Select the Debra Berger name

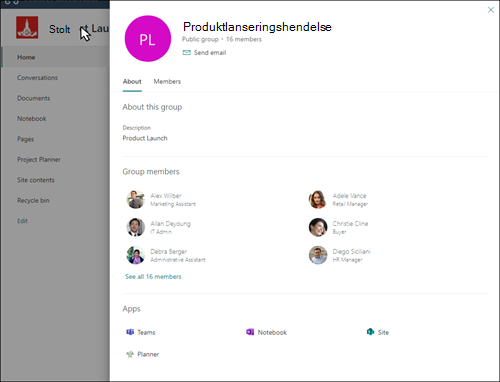pos(169,252)
